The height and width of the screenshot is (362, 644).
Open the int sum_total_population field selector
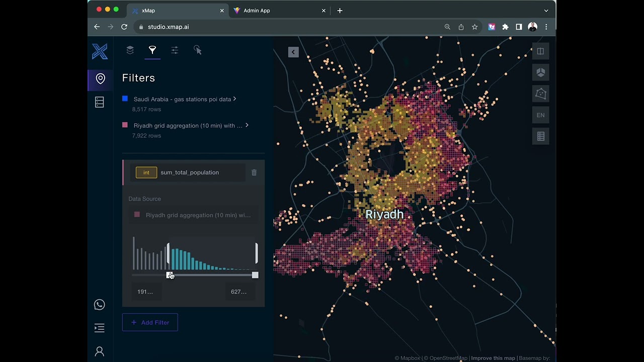click(188, 172)
